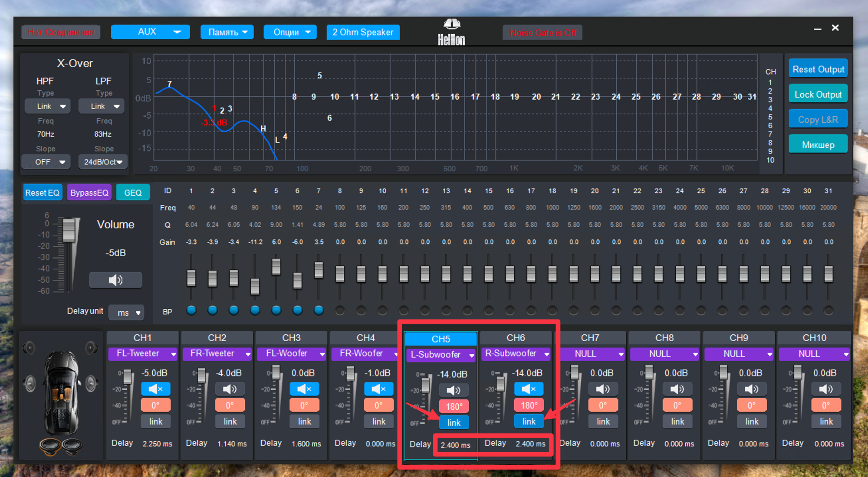Open the Память menu
The width and height of the screenshot is (868, 477).
tap(227, 32)
